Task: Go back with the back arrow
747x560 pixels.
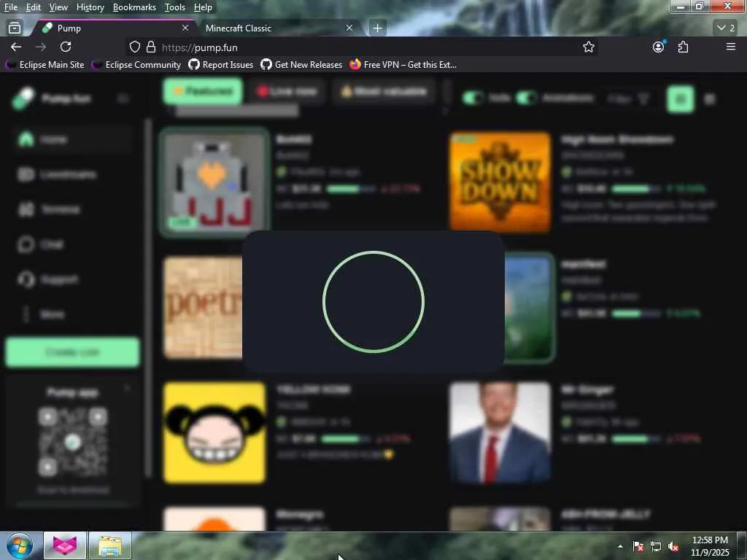Action: [16, 47]
